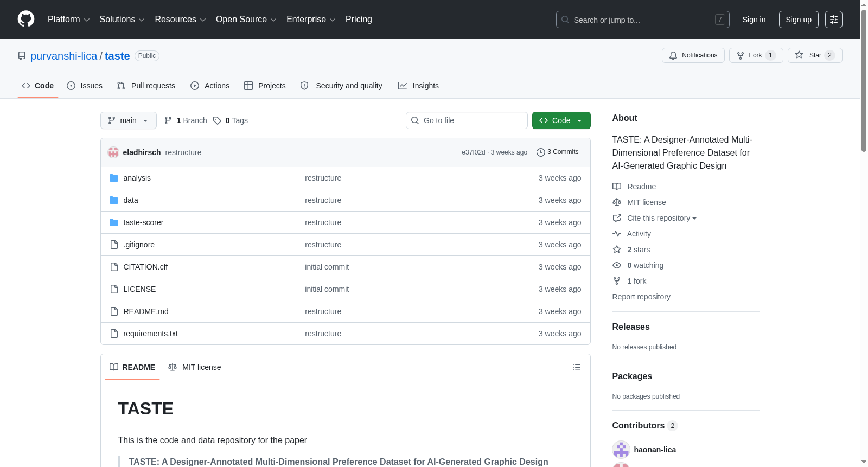Viewport: 868px width, 467px height.
Task: Open the Issues tab
Action: (85, 86)
